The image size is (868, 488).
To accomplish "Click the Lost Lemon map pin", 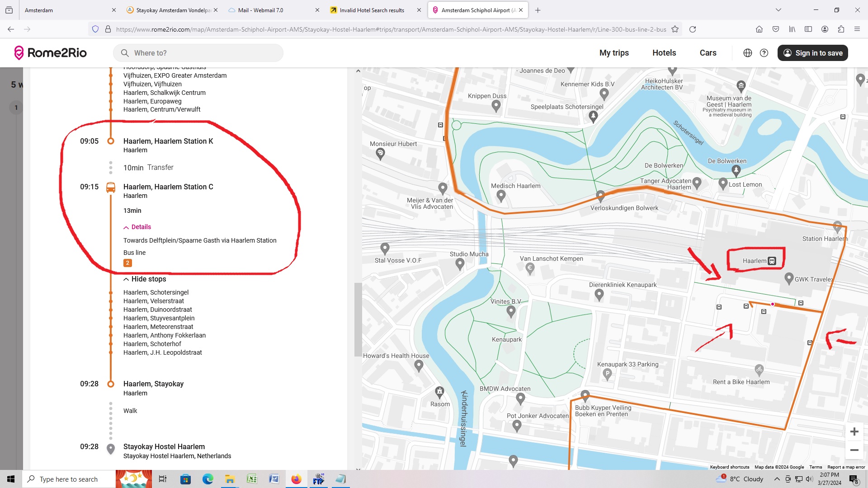I will pyautogui.click(x=723, y=183).
